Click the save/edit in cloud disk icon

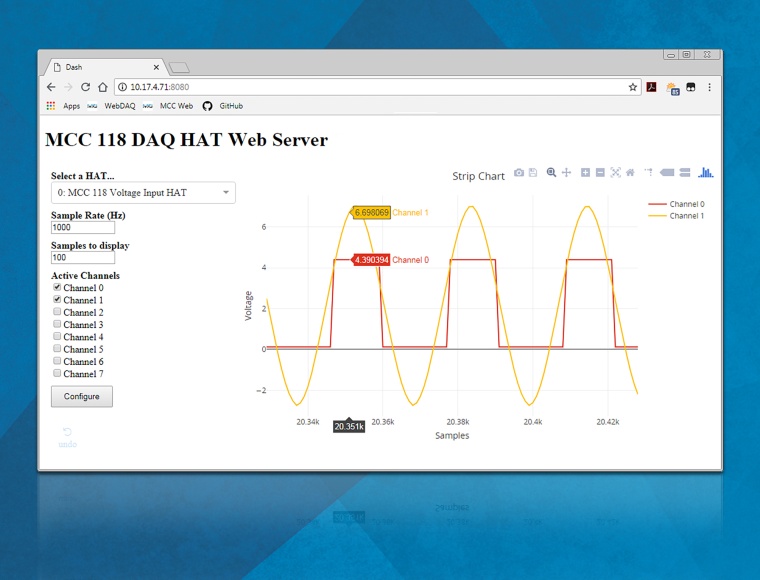coord(533,172)
